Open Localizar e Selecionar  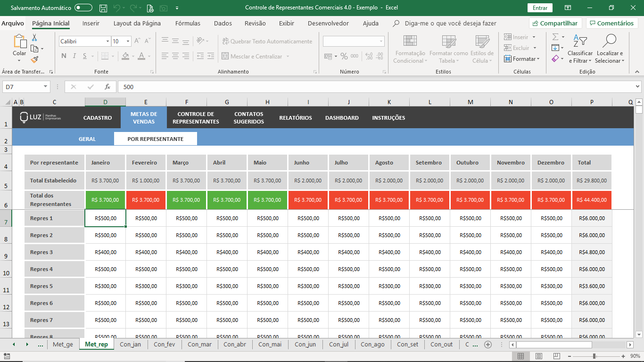pos(610,49)
